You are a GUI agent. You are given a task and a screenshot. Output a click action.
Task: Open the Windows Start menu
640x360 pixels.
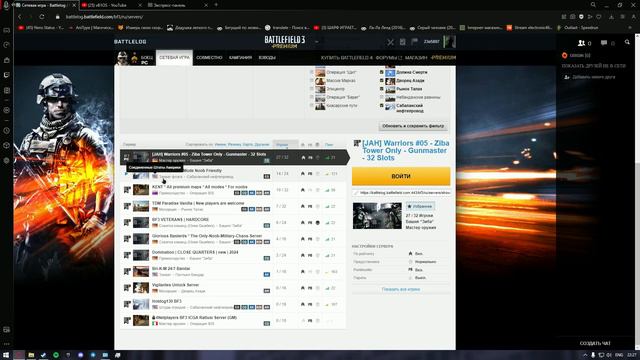click(x=6, y=355)
